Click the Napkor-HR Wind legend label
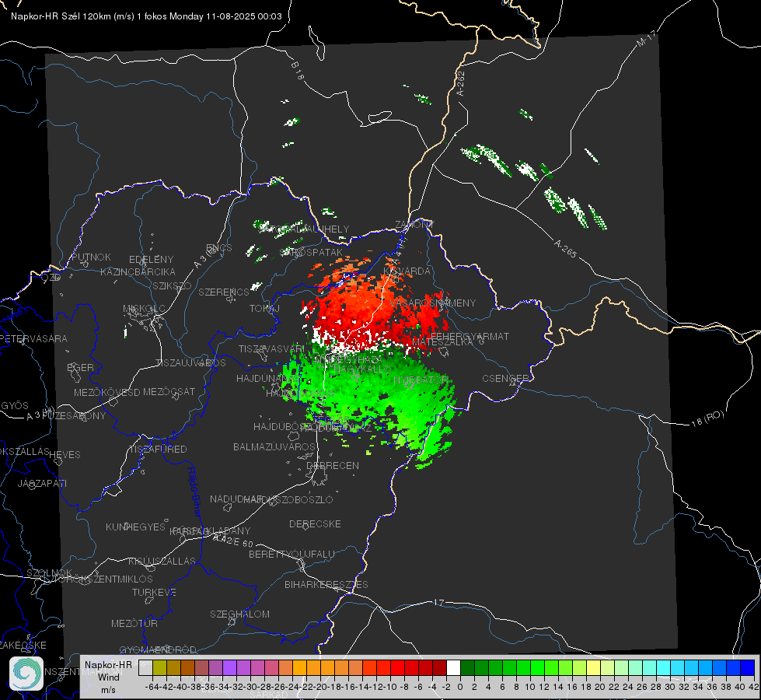Screen dimensions: 761x700 pos(108,677)
